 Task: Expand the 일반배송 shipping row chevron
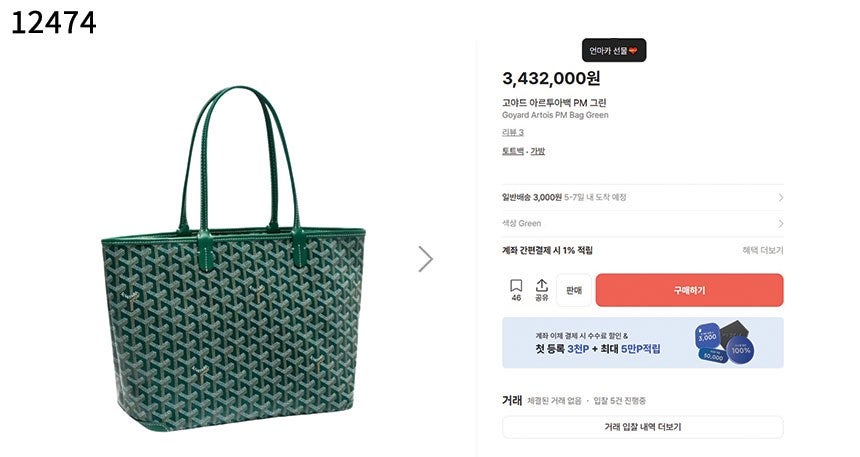pos(780,197)
